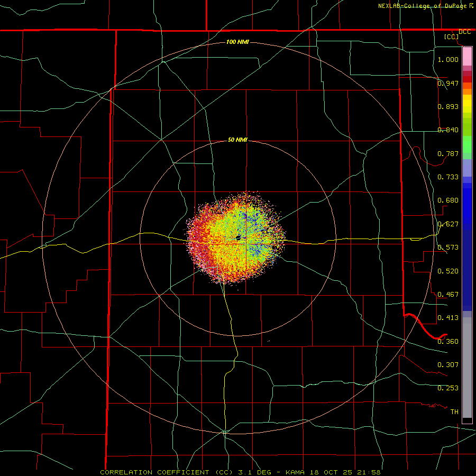Click the Correlation Coefficient KAMA caption
The height and width of the screenshot is (476, 476).
tap(240, 472)
